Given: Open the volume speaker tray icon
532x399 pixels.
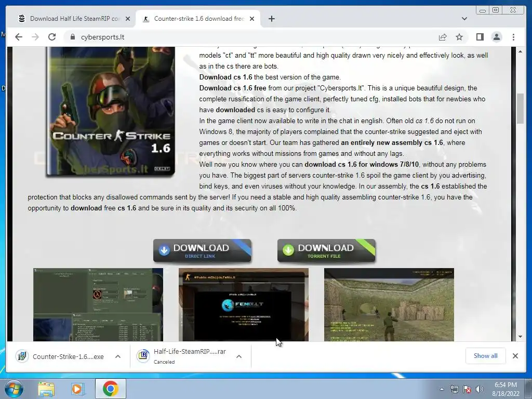Looking at the screenshot, I should (x=480, y=390).
